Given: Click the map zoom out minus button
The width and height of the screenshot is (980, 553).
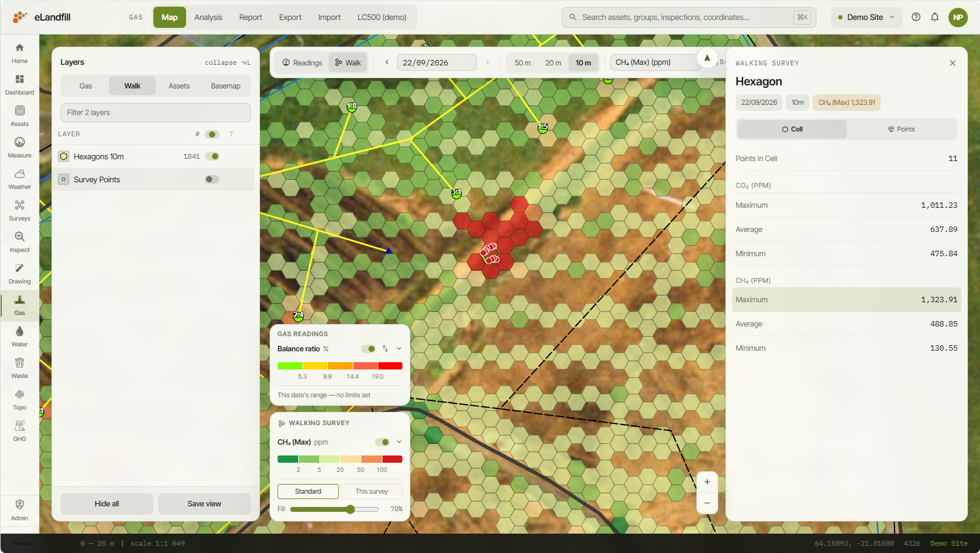Looking at the screenshot, I should [x=707, y=503].
